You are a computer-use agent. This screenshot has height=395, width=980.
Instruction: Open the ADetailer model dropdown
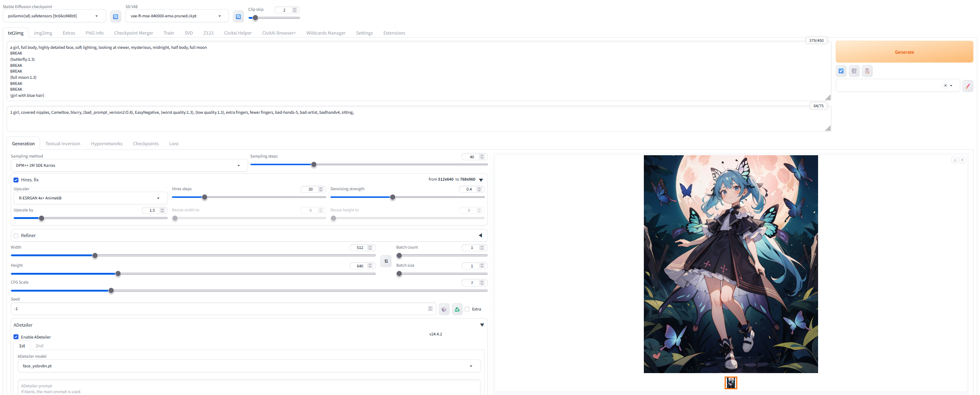[249, 366]
